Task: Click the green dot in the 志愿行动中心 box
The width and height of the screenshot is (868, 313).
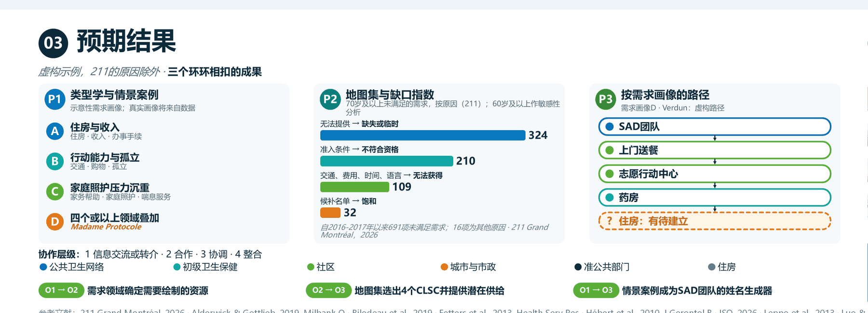Action: pyautogui.click(x=610, y=174)
